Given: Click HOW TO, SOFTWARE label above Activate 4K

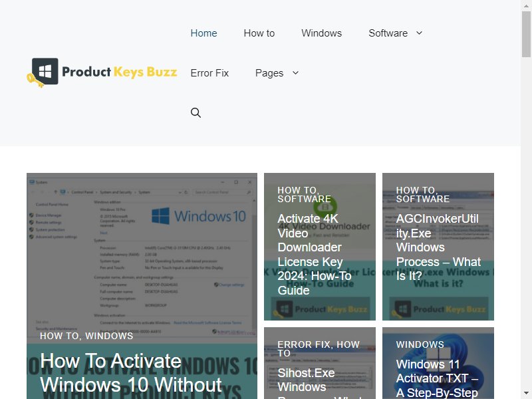Looking at the screenshot, I should point(305,194).
